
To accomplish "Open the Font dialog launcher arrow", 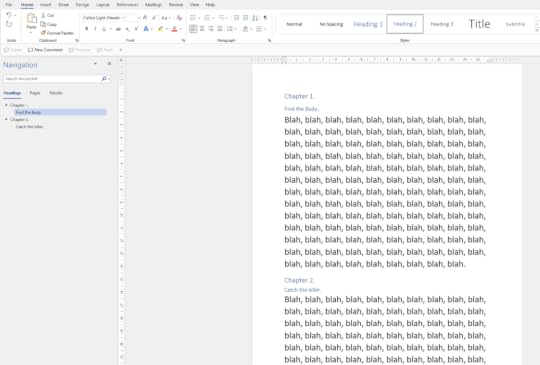I will (x=184, y=41).
